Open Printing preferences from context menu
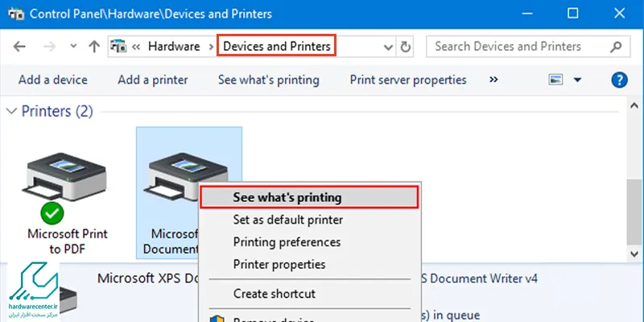Screen dimensions: 644x322 coord(287,242)
